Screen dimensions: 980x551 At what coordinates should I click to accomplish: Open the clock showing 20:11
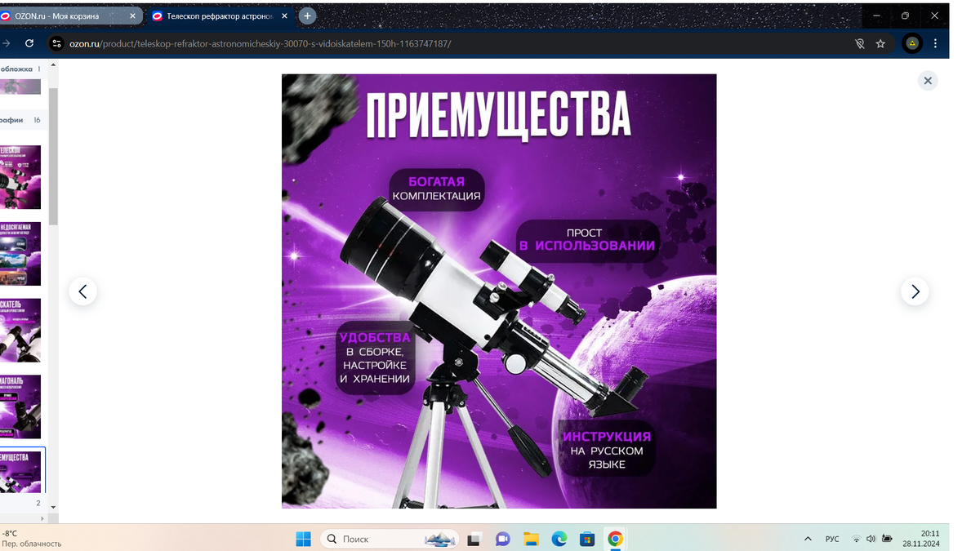921,538
